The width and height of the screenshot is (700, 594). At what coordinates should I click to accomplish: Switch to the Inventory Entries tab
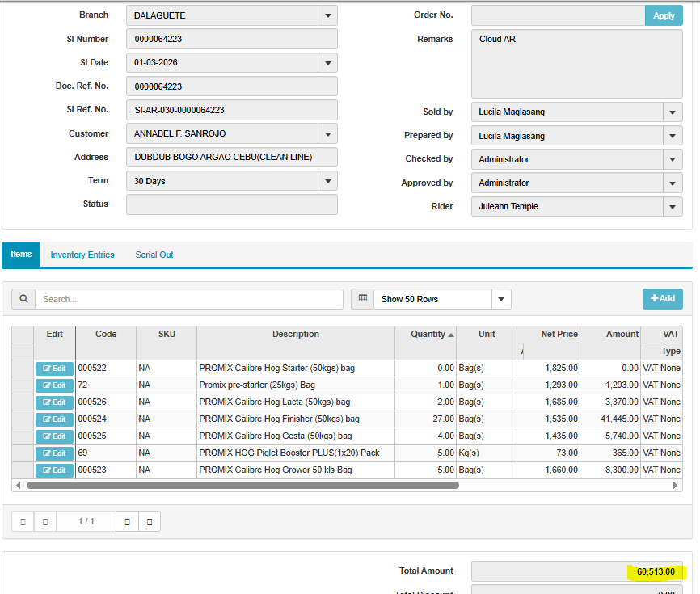82,255
